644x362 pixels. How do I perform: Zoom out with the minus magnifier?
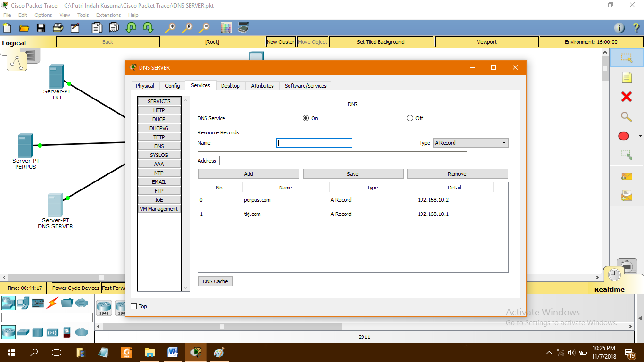[x=204, y=28]
